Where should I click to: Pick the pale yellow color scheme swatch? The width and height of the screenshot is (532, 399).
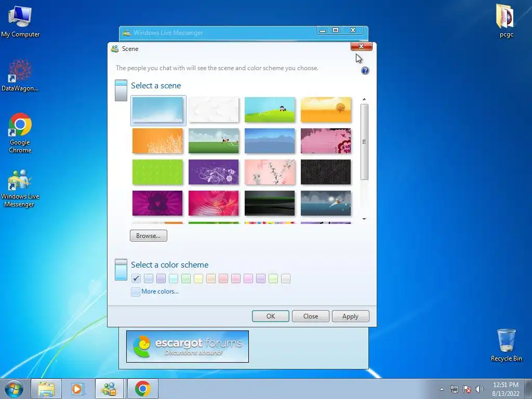coord(198,278)
